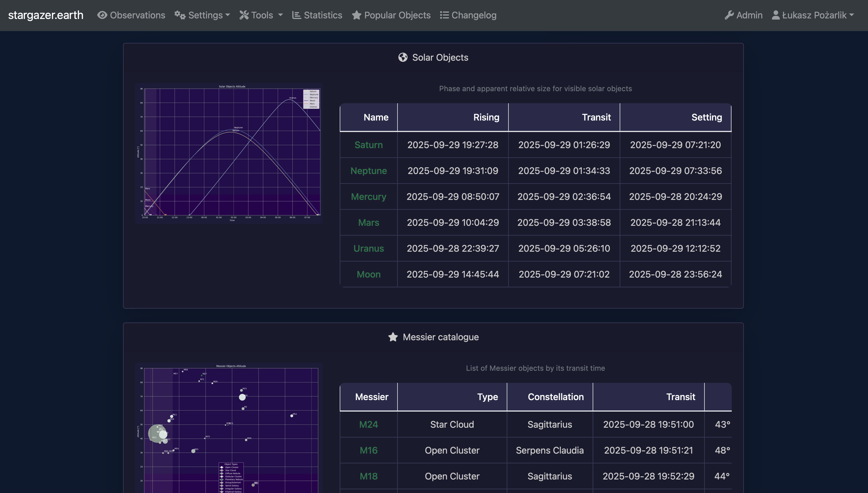The height and width of the screenshot is (493, 868).
Task: Click the Observations eye icon
Action: click(102, 15)
